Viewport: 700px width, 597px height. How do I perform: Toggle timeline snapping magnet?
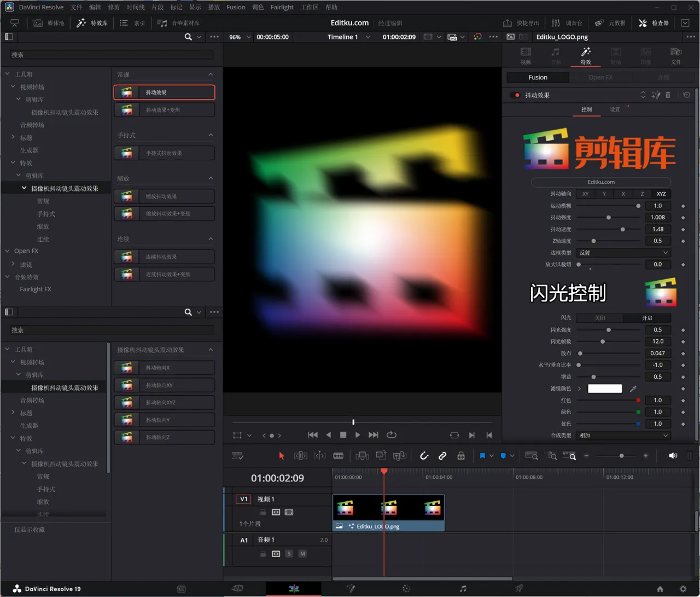424,456
